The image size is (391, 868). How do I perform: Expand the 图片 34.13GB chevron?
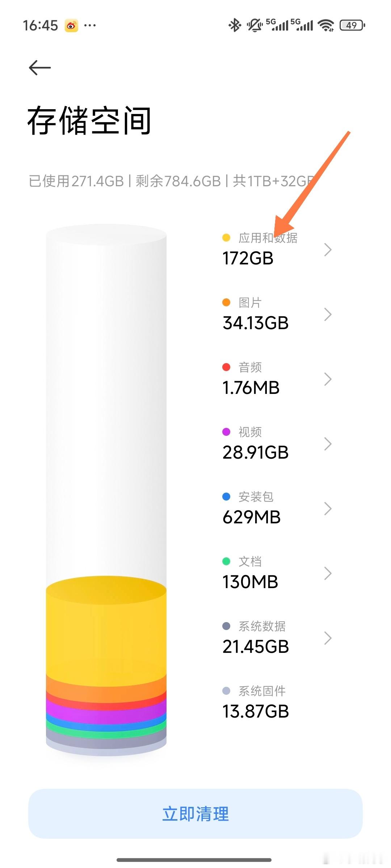point(328,314)
